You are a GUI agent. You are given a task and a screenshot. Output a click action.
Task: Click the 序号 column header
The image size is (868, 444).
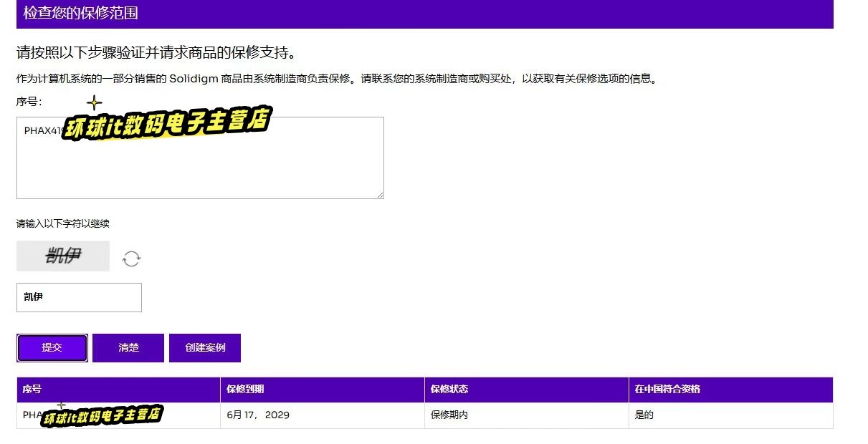point(118,390)
